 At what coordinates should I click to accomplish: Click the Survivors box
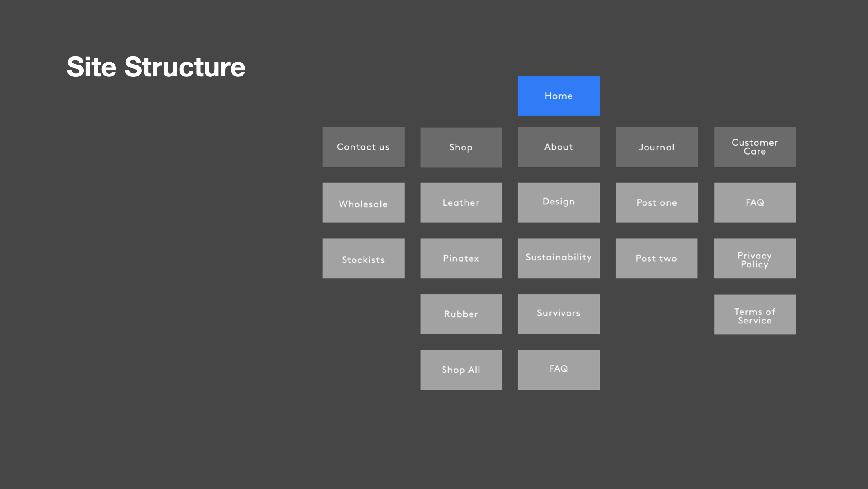coord(559,314)
